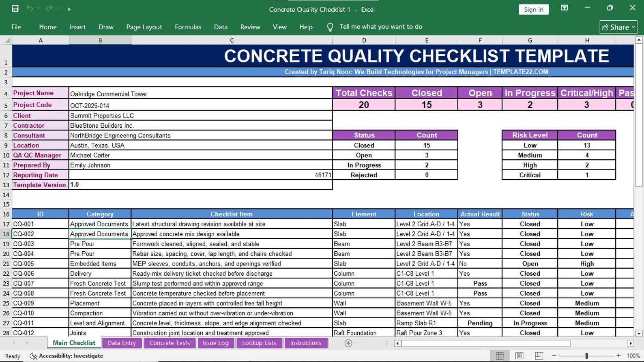Screen dimensions: 644x362
Task: Switch to Normal view icon
Action: click(500, 356)
